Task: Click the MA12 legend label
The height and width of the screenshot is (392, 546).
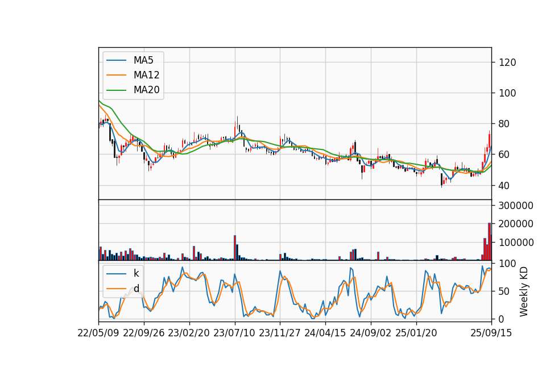Action: [146, 75]
